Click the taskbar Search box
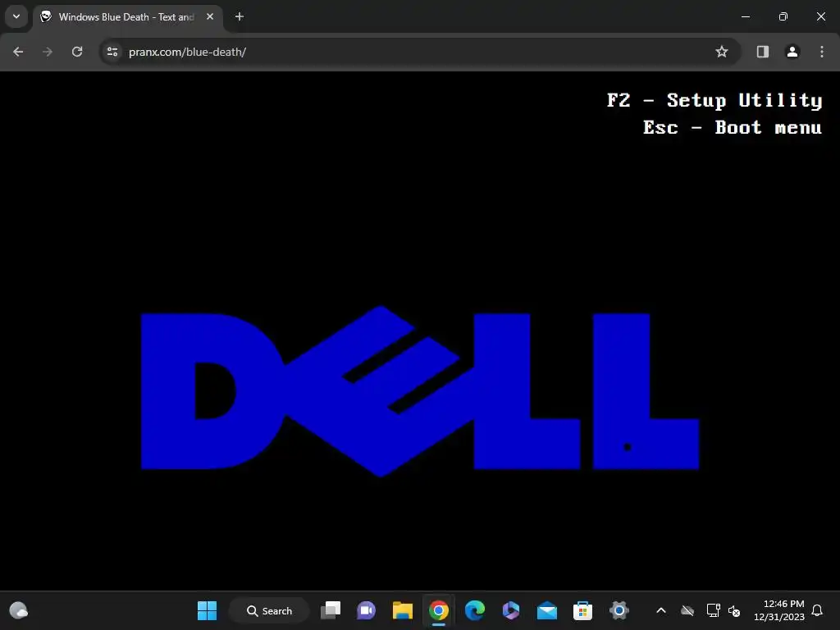 pyautogui.click(x=269, y=610)
